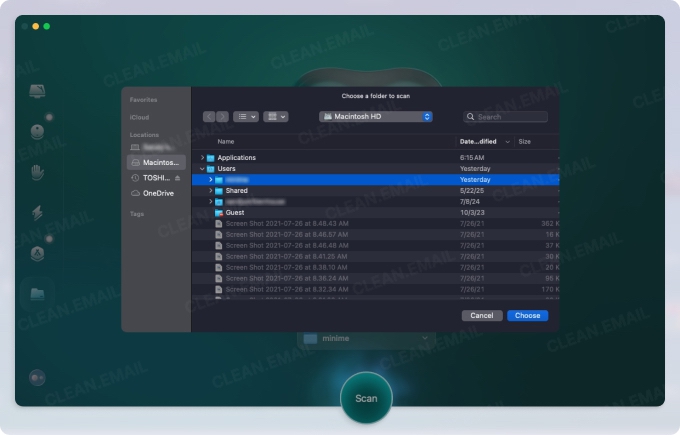
Task: Cancel the folder chooser dialog
Action: click(x=482, y=315)
